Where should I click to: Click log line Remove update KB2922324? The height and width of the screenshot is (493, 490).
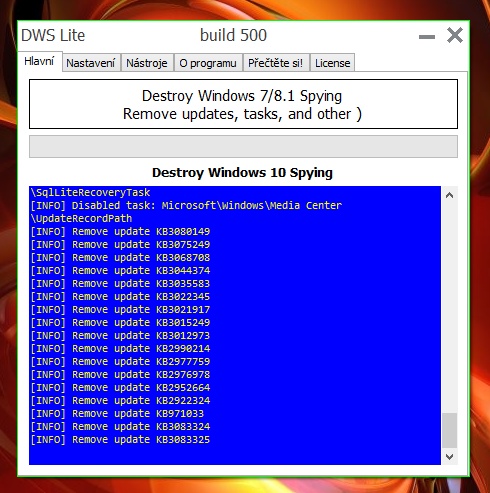point(120,401)
